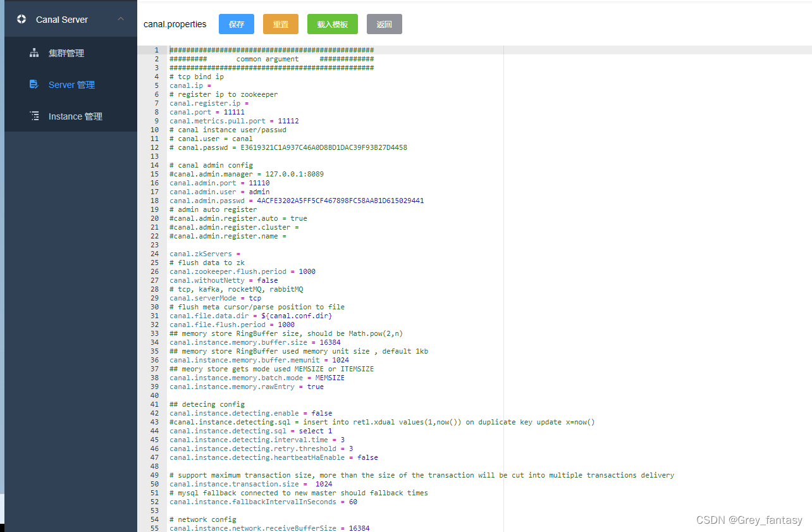Click the '# tcp bind ip' comment
812x532 pixels.
pos(197,77)
